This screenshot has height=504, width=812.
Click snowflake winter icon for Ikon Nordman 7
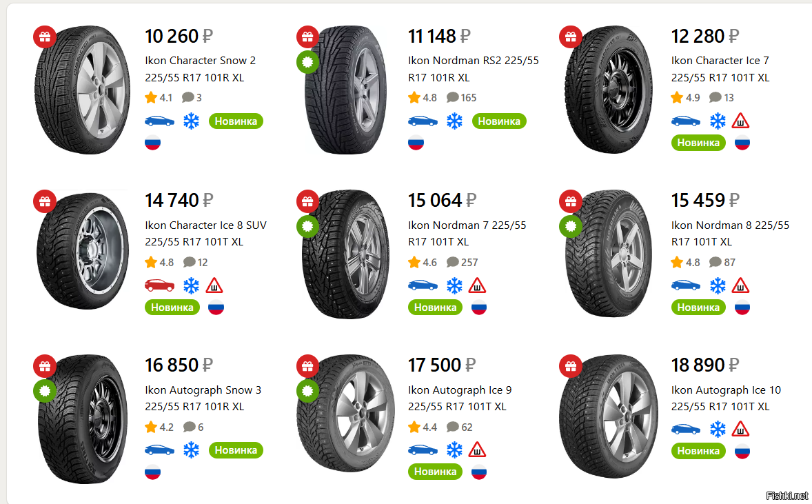click(454, 285)
